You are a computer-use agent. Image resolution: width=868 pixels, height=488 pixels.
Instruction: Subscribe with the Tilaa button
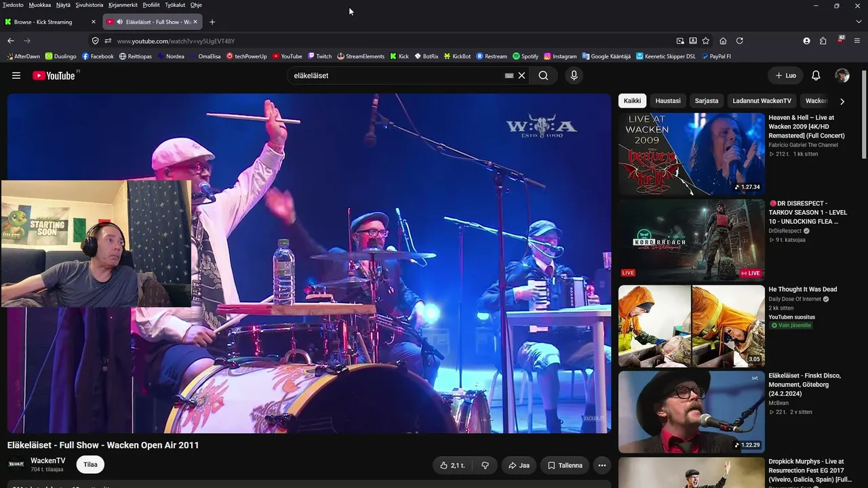click(90, 465)
